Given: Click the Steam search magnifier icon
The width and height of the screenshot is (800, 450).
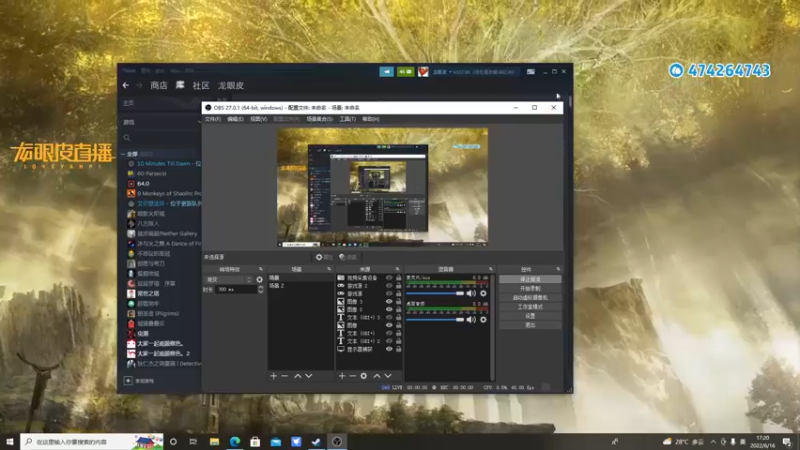Looking at the screenshot, I should [127, 138].
